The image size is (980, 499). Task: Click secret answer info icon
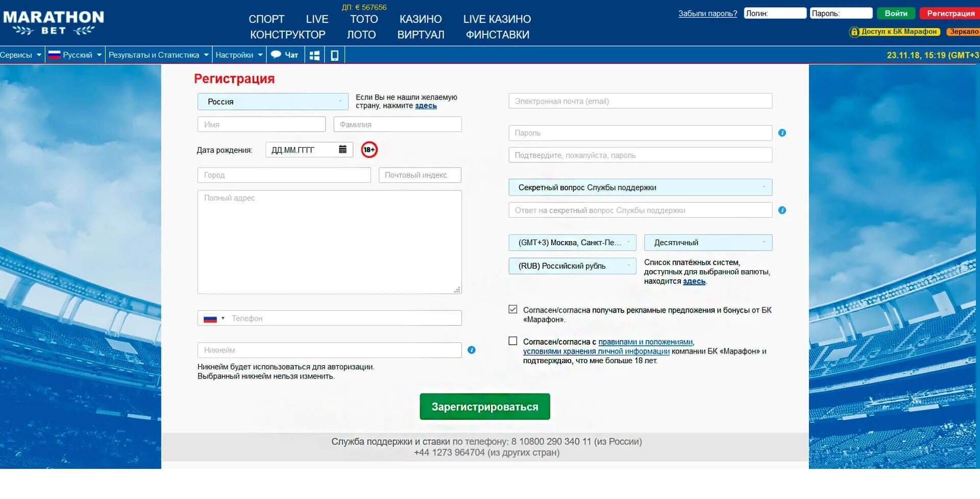coord(782,210)
